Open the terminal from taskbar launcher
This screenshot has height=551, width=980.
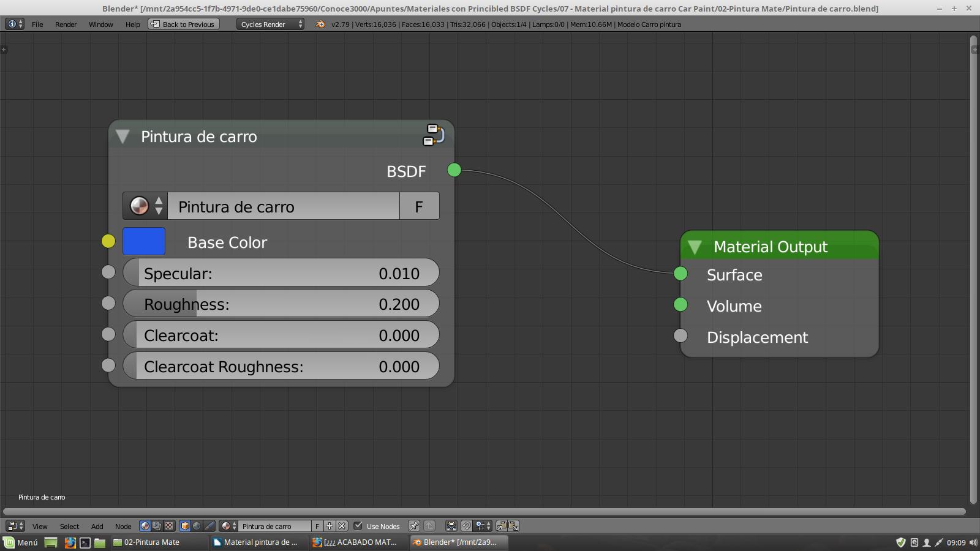[x=85, y=542]
